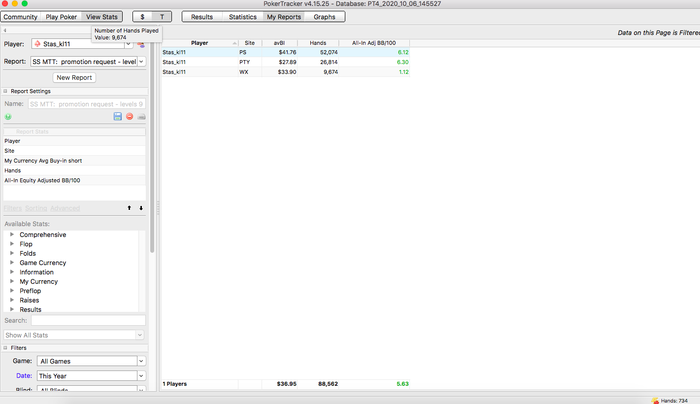
Task: Click the Date filter label link
Action: click(24, 376)
